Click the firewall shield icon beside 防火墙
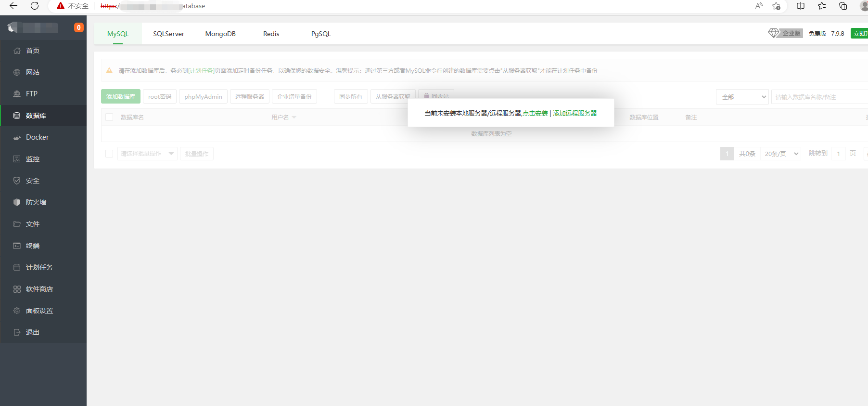Screen dimensions: 868x406 [17, 202]
